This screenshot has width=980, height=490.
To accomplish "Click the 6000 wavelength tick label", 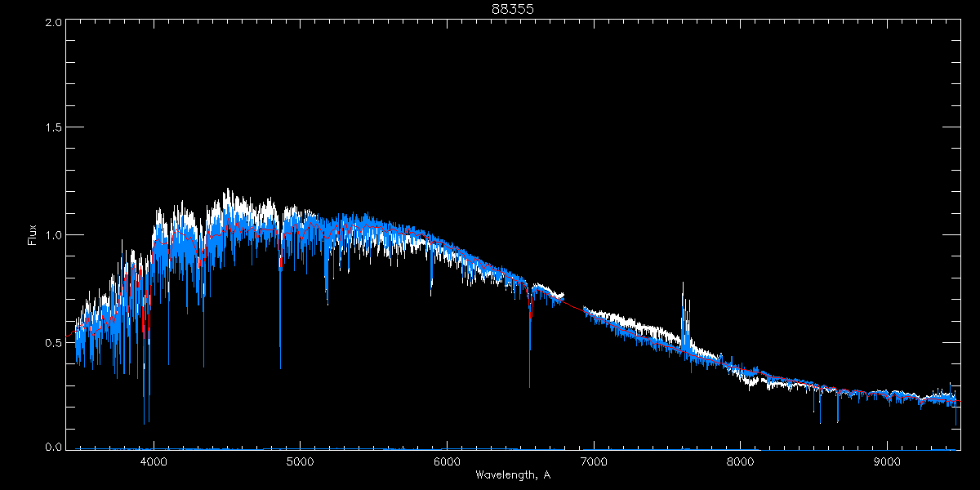I will click(448, 462).
